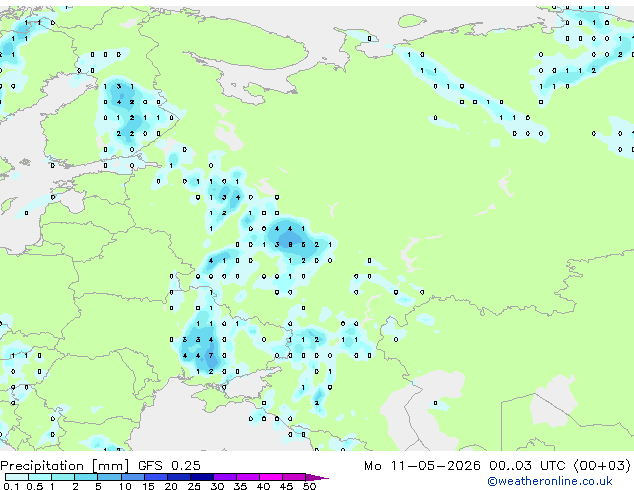Click the '0.1' legend scale label
The height and width of the screenshot is (490, 634).
point(12,486)
